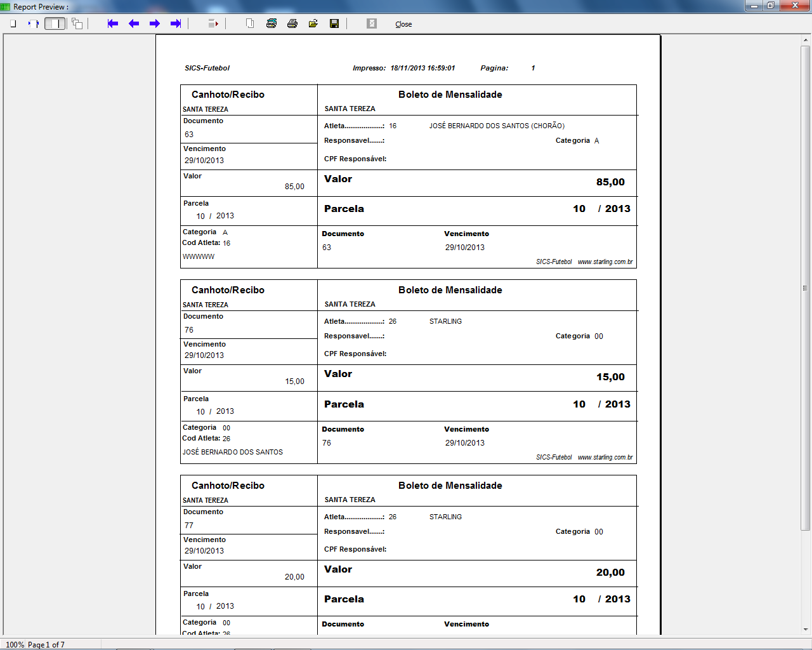Open a saved report with folder icon

(313, 23)
